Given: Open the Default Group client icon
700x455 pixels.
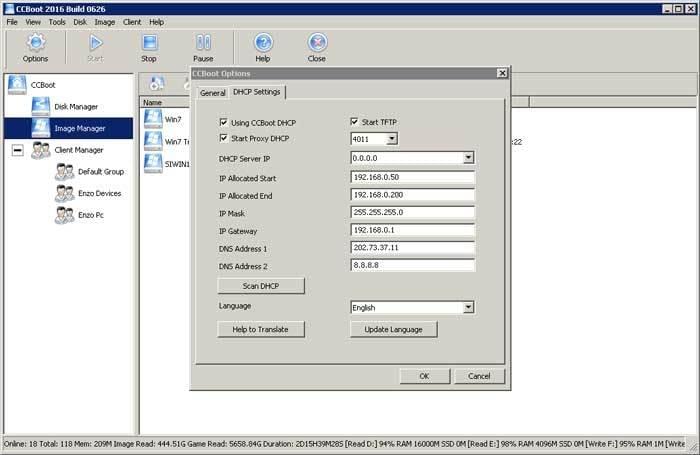Looking at the screenshot, I should 64,171.
